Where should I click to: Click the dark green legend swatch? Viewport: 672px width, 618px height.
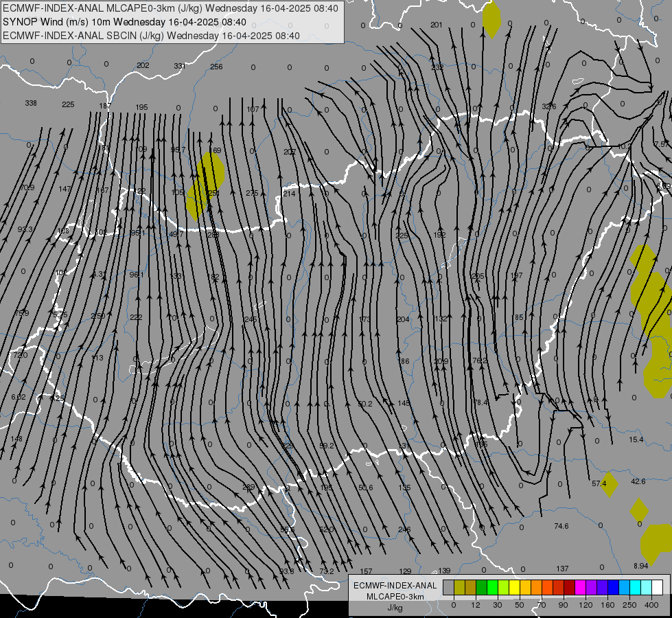pos(482,587)
